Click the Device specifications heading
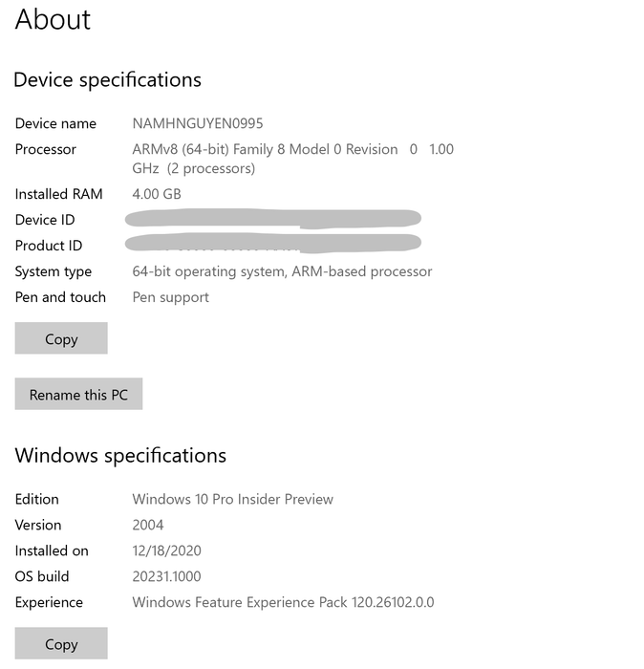644x669 pixels. point(107,80)
